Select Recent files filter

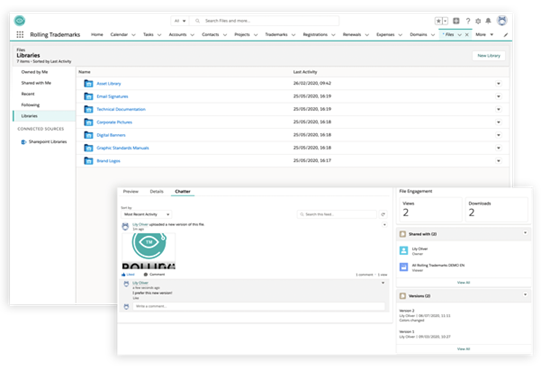click(x=28, y=94)
